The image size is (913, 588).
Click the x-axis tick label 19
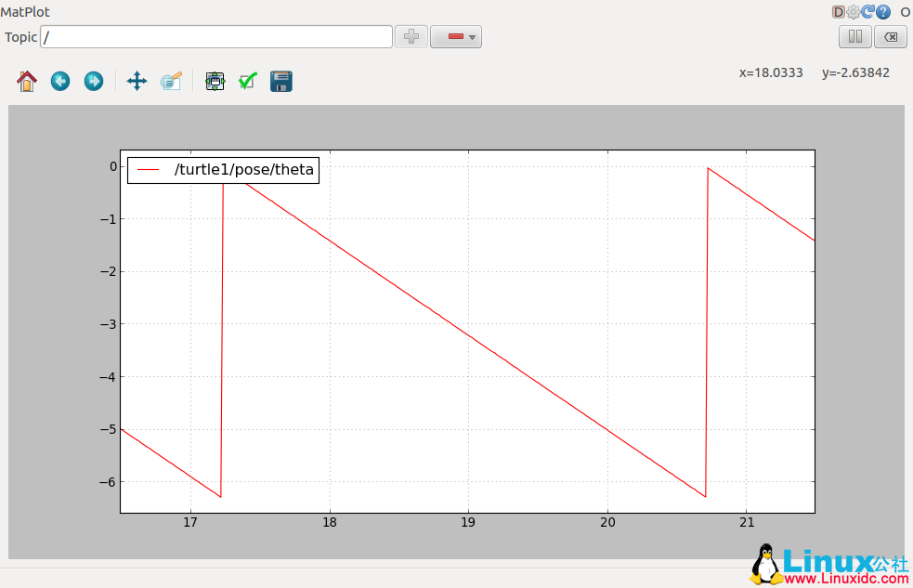[x=468, y=522]
